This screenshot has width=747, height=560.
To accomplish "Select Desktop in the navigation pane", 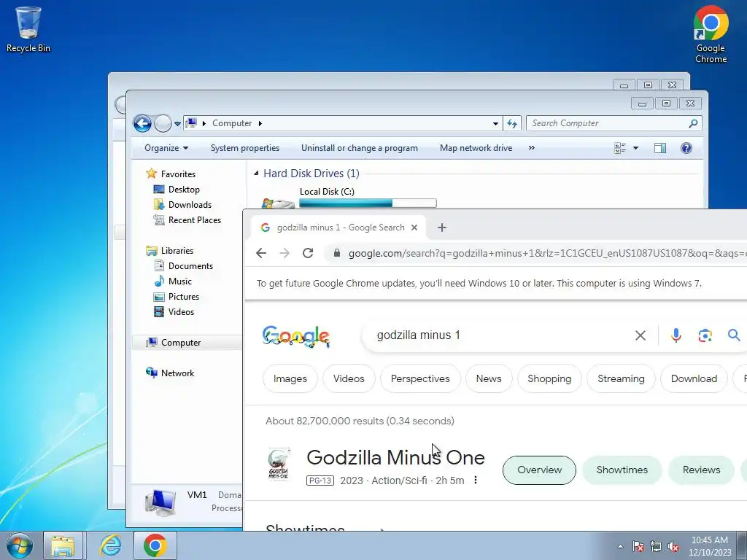I will point(183,190).
